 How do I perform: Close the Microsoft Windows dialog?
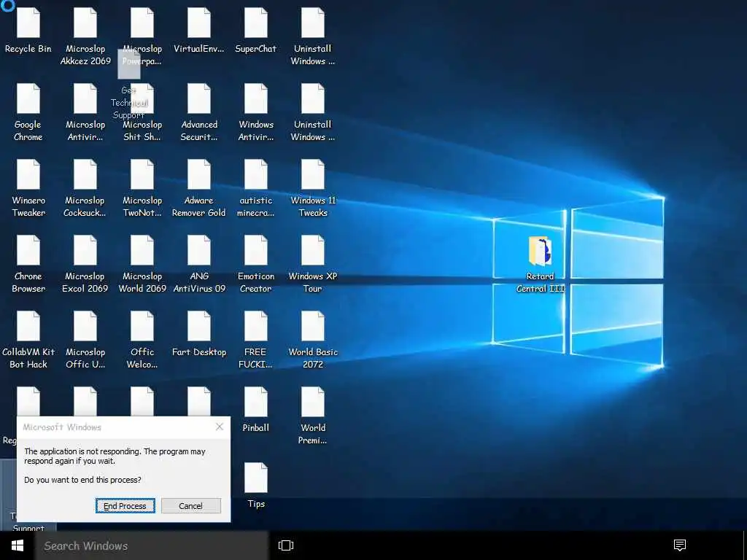219,427
